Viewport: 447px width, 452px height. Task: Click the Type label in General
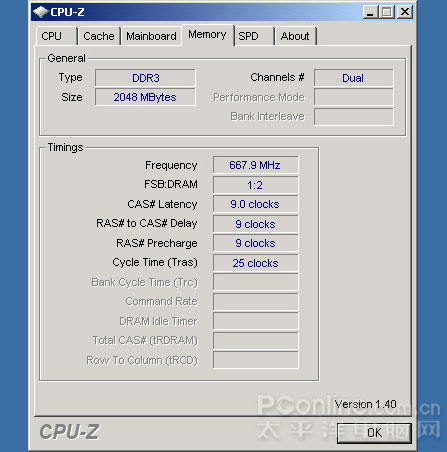pyautogui.click(x=71, y=78)
